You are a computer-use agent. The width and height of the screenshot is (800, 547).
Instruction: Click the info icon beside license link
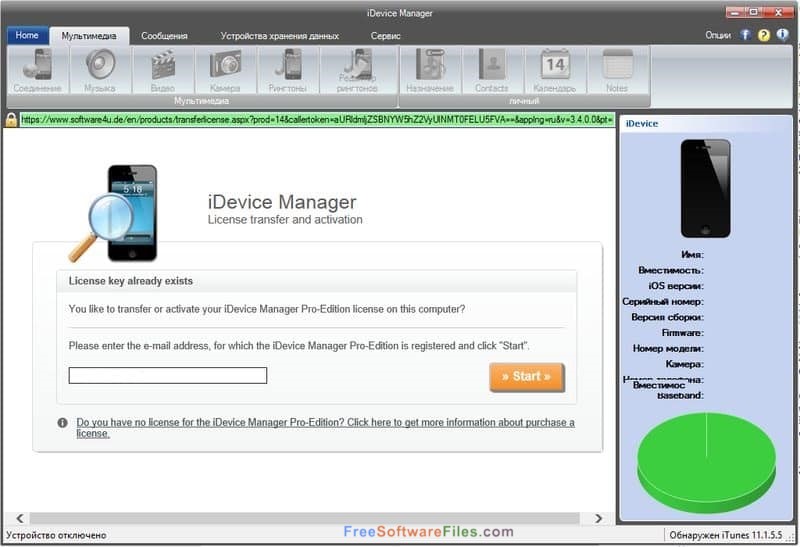point(62,422)
